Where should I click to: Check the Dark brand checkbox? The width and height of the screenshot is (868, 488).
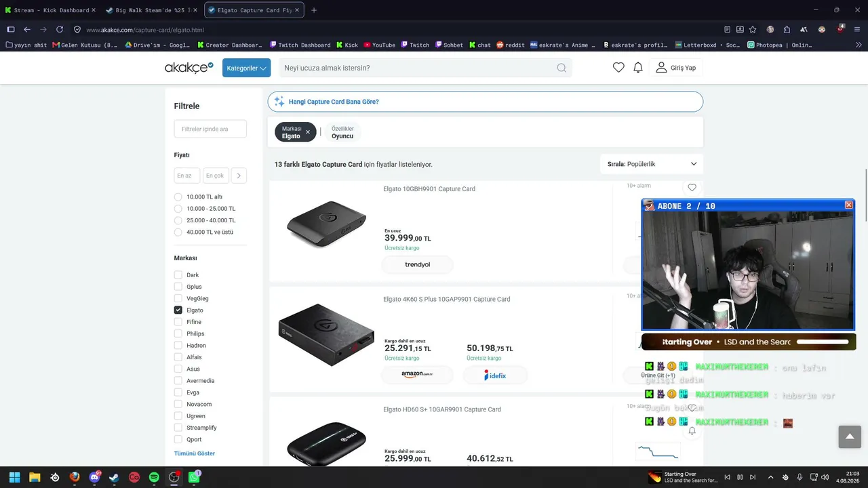(178, 275)
